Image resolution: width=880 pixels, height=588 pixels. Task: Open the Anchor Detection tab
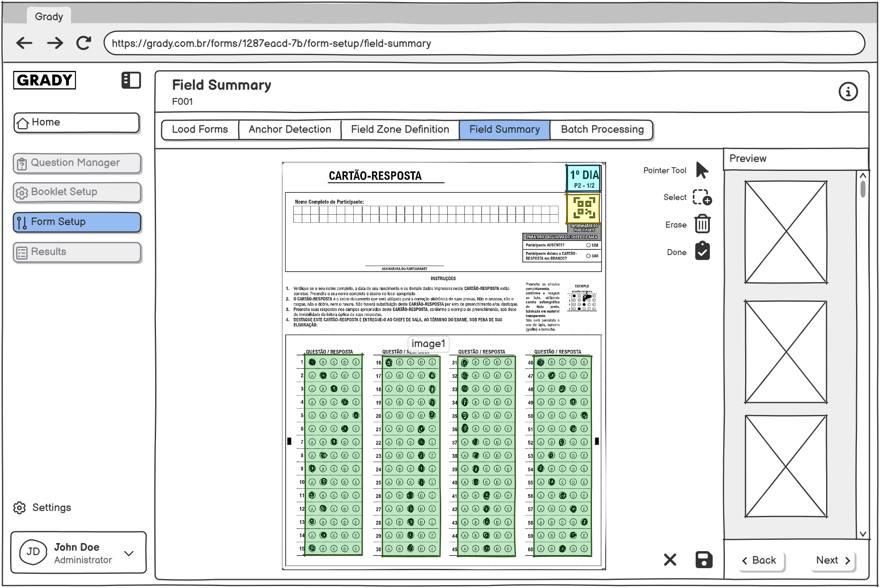(x=289, y=129)
